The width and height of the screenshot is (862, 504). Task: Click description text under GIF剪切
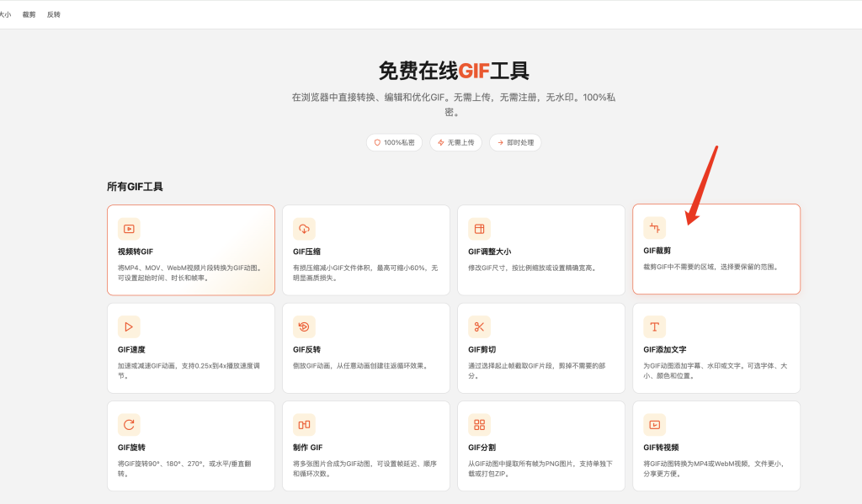537,371
